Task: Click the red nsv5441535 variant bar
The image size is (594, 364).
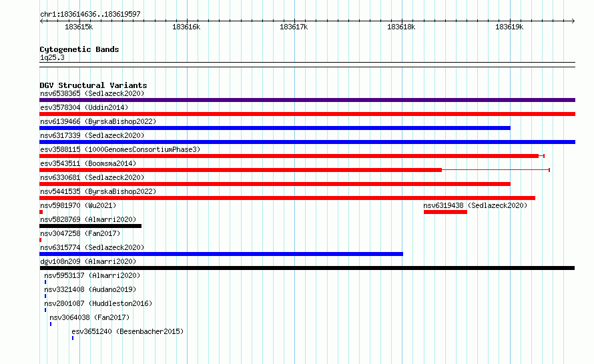Action: click(287, 198)
